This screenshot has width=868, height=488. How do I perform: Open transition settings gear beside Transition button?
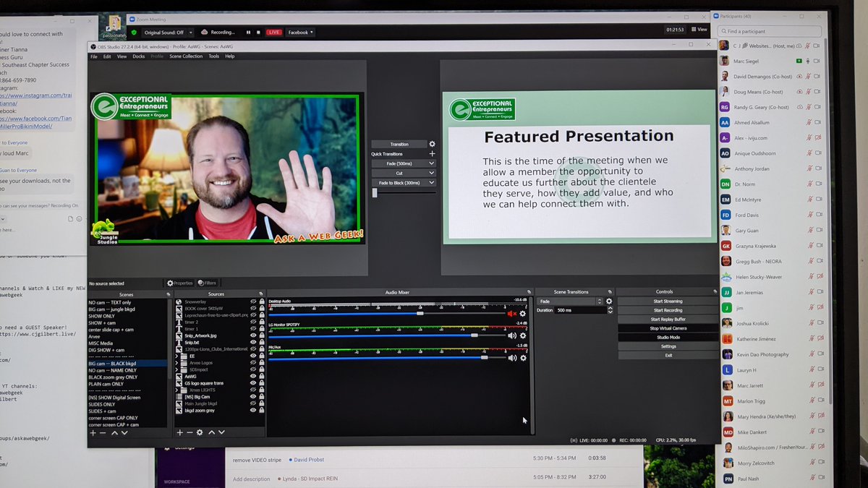click(432, 144)
